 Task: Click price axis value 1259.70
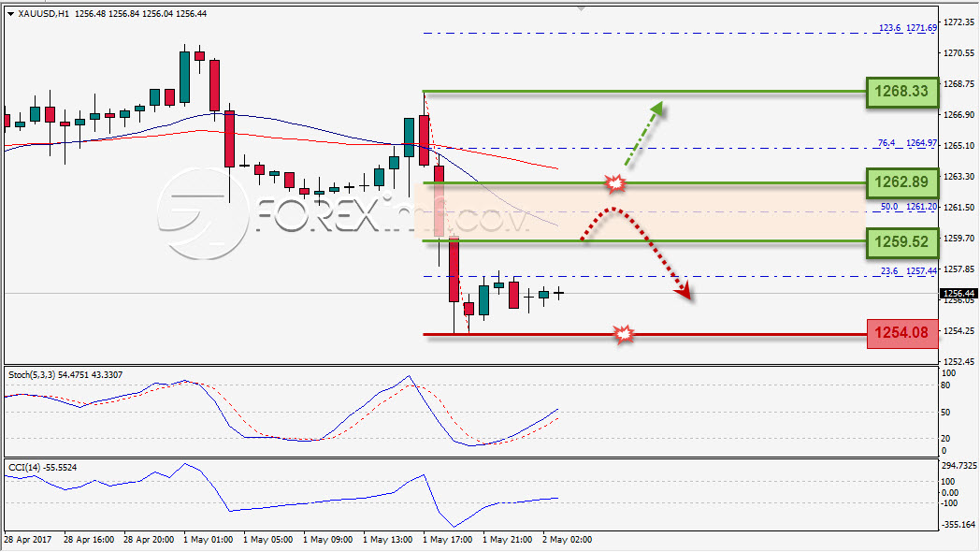[x=958, y=239]
